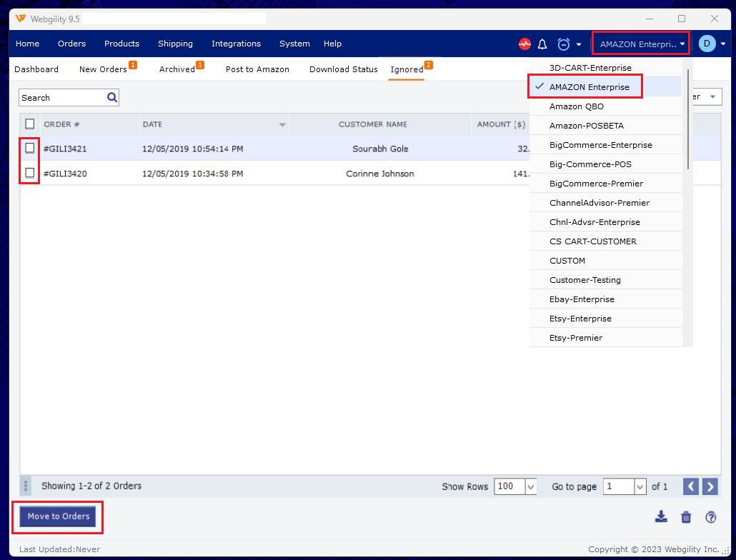Screen dimensions: 736x560
Task: Select Amazon QBO store
Action: pyautogui.click(x=605, y=106)
